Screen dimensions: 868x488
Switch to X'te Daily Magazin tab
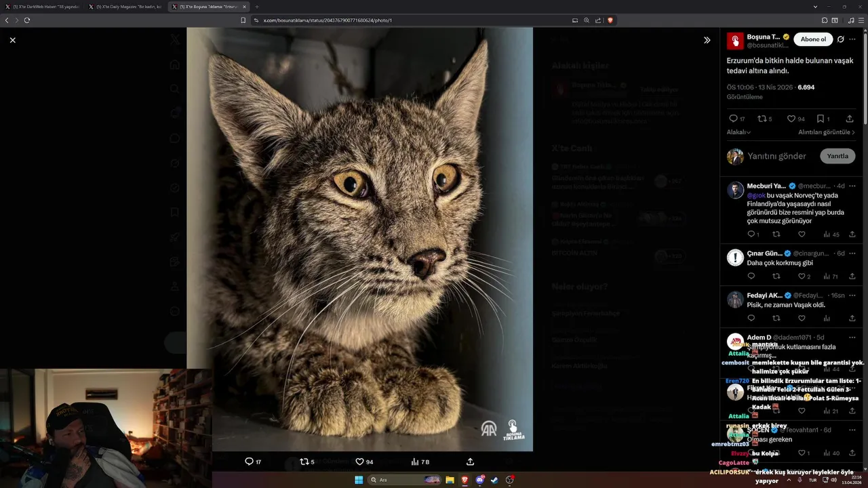coord(125,7)
